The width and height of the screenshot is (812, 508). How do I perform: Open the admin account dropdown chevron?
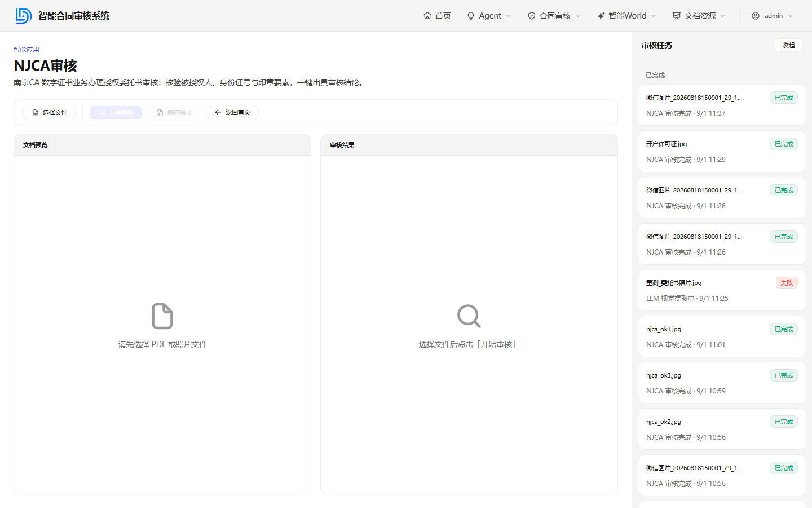tap(791, 16)
